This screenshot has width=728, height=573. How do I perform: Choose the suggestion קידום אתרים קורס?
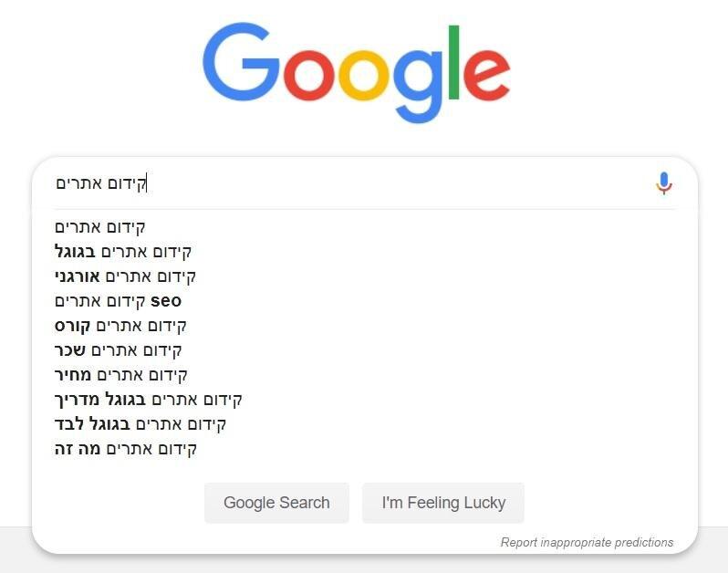pos(121,325)
